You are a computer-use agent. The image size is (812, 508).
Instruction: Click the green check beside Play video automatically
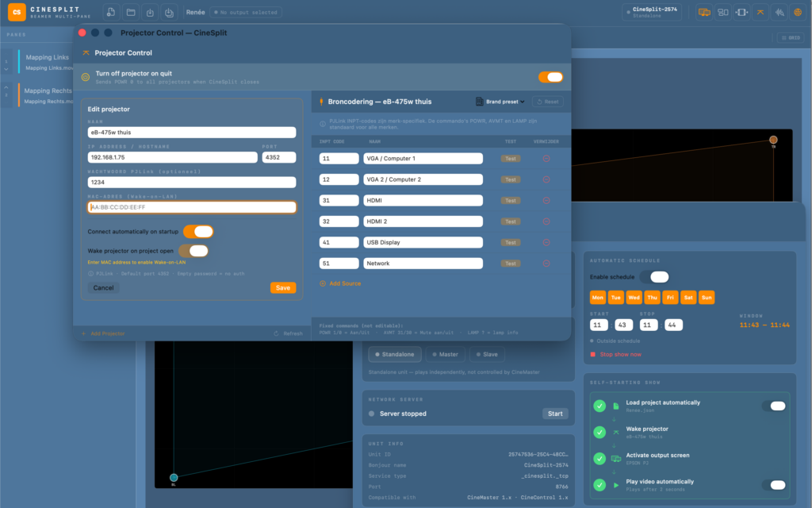pyautogui.click(x=599, y=485)
